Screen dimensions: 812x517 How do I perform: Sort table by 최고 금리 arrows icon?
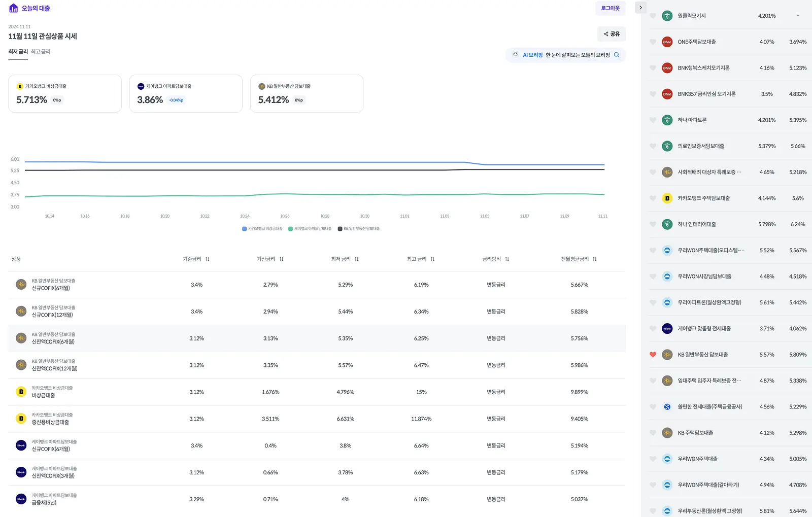(433, 259)
